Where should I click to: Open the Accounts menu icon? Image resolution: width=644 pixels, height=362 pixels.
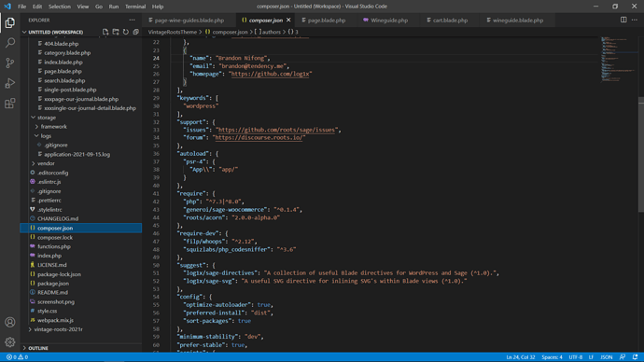click(x=10, y=322)
